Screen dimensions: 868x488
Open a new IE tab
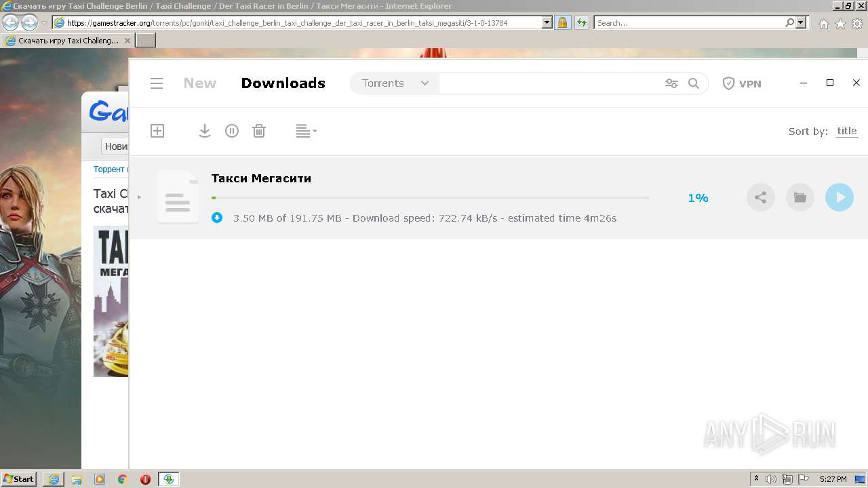146,40
